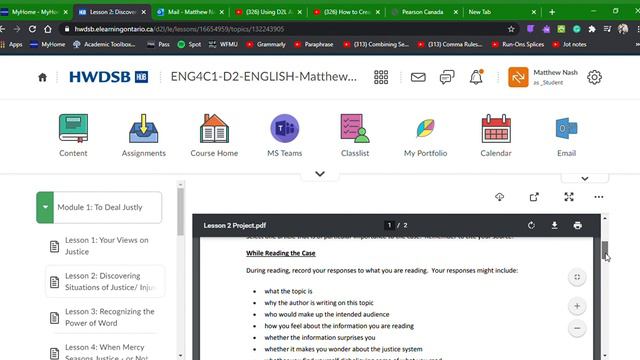Click the PDF scrollbar up arrow
The image size is (640, 360).
click(x=605, y=218)
